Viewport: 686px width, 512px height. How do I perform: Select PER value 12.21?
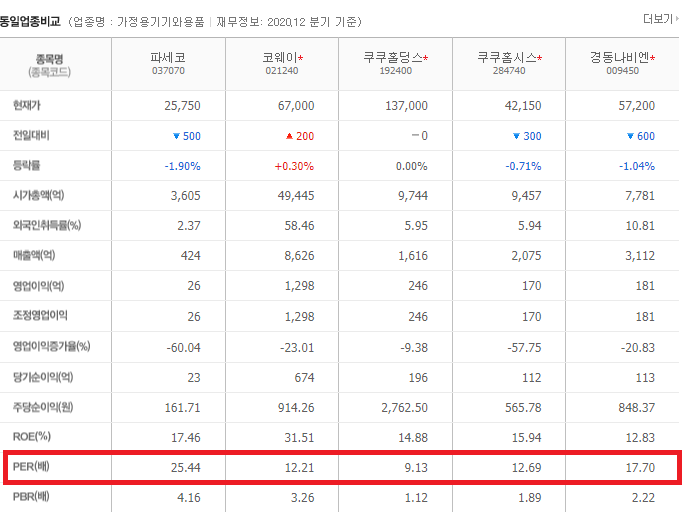click(299, 468)
